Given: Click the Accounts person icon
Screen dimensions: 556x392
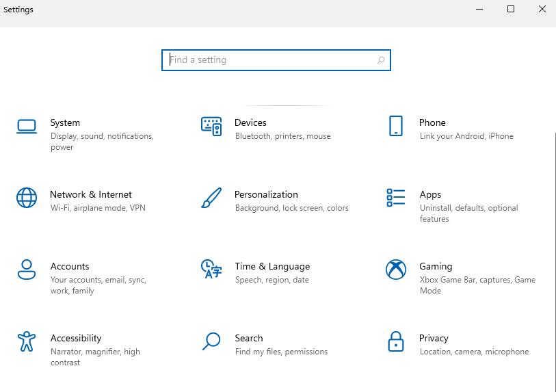Looking at the screenshot, I should [x=27, y=270].
